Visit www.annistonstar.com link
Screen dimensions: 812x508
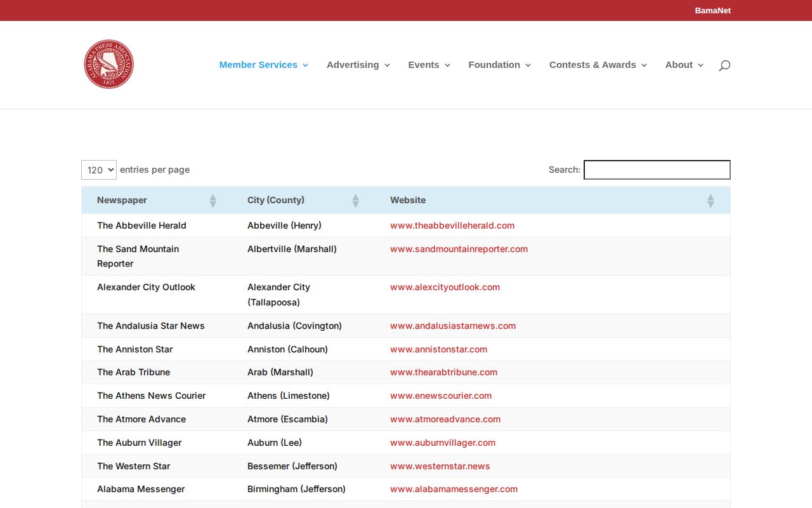point(438,349)
